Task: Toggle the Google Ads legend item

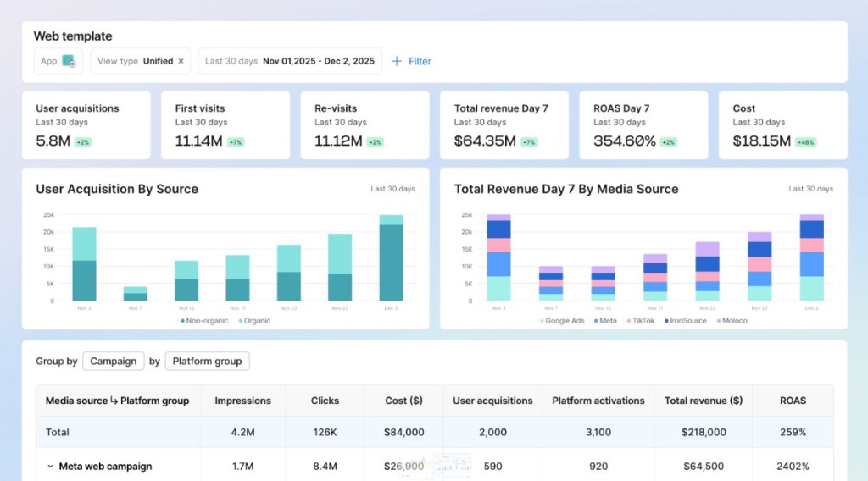Action: point(562,321)
